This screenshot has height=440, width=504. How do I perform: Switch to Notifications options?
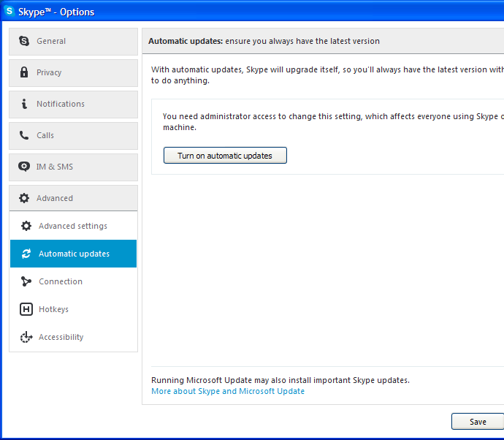coord(73,105)
